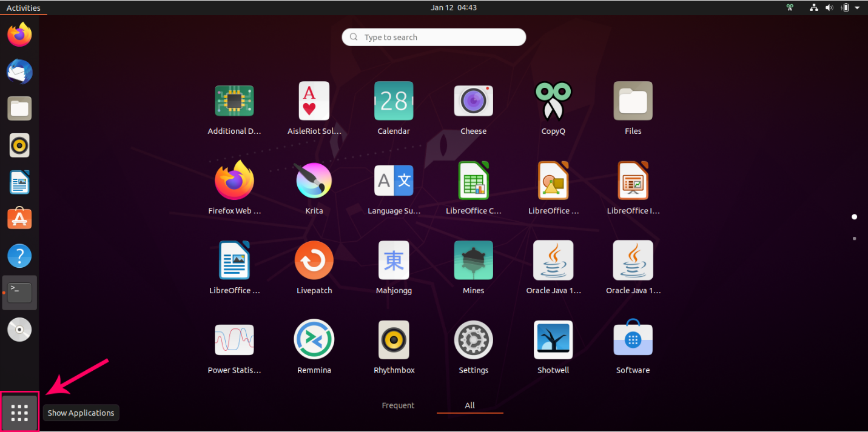868x432 pixels.
Task: Go to the second app page dot
Action: click(855, 239)
